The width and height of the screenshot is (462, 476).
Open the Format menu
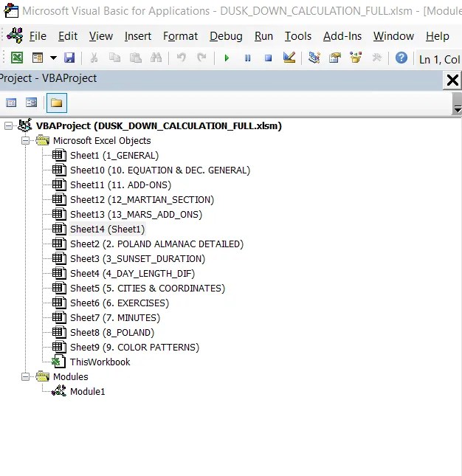pyautogui.click(x=180, y=36)
